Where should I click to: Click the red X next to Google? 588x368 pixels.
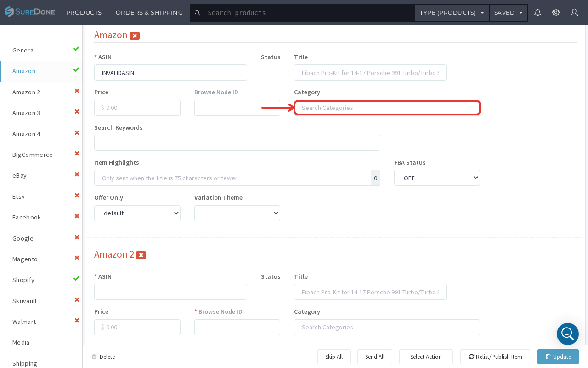click(77, 237)
